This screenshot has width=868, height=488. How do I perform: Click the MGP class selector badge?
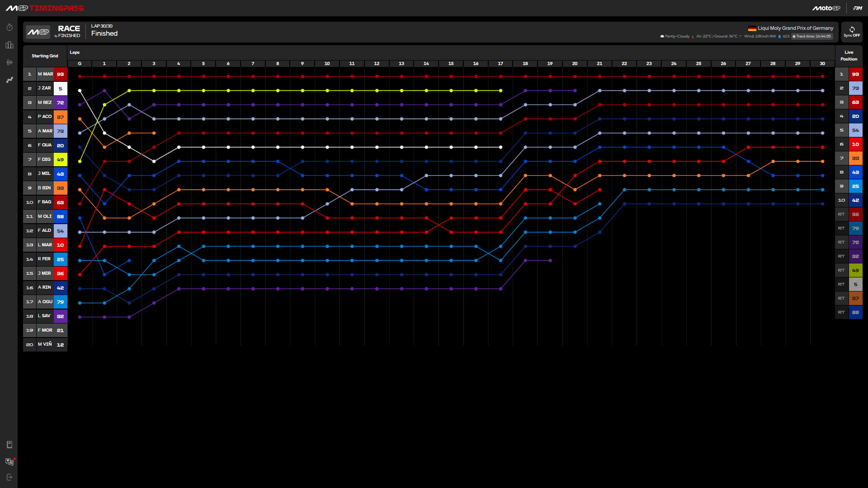(38, 32)
